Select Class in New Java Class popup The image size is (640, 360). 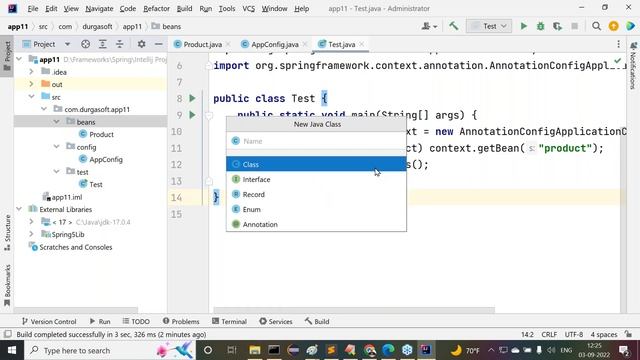click(x=316, y=164)
